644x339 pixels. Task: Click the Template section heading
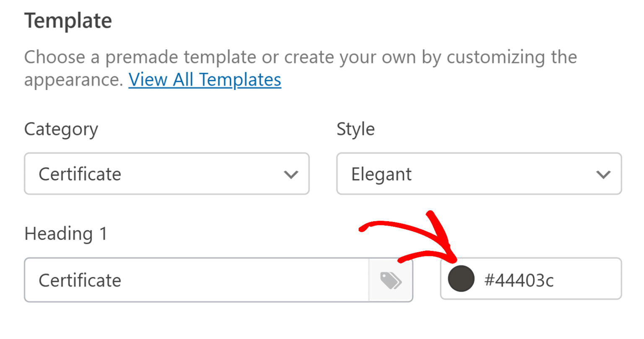coord(68,21)
